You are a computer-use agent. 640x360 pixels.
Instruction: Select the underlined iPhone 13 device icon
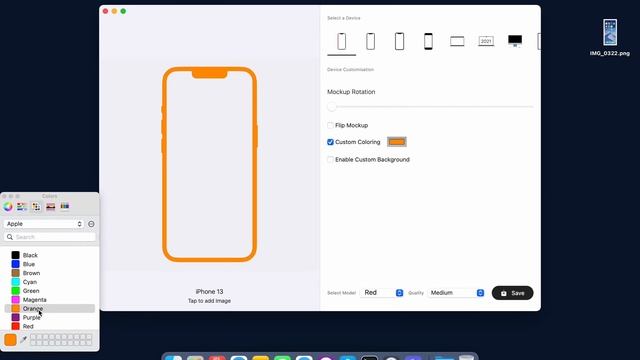(x=342, y=41)
